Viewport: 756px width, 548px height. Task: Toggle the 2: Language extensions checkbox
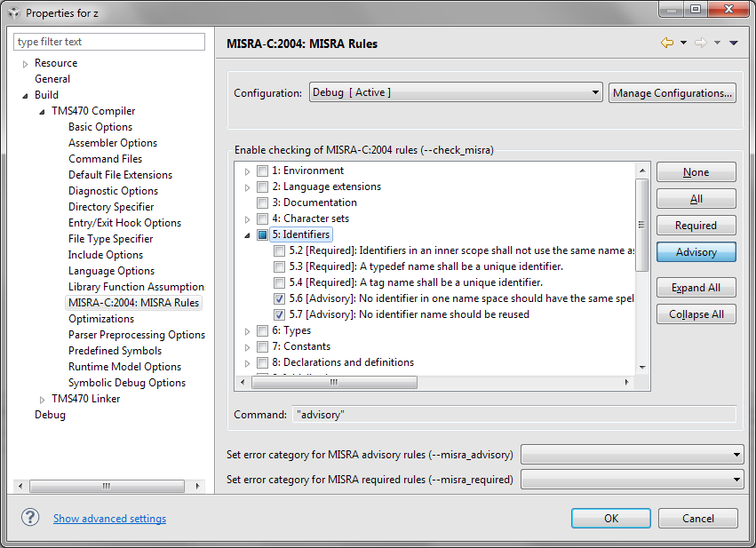coord(262,187)
